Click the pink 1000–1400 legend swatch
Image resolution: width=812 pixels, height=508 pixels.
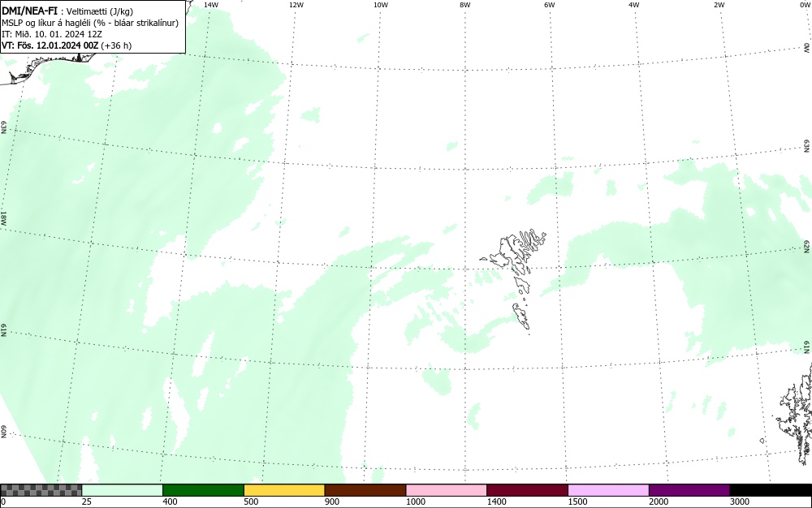click(x=447, y=490)
